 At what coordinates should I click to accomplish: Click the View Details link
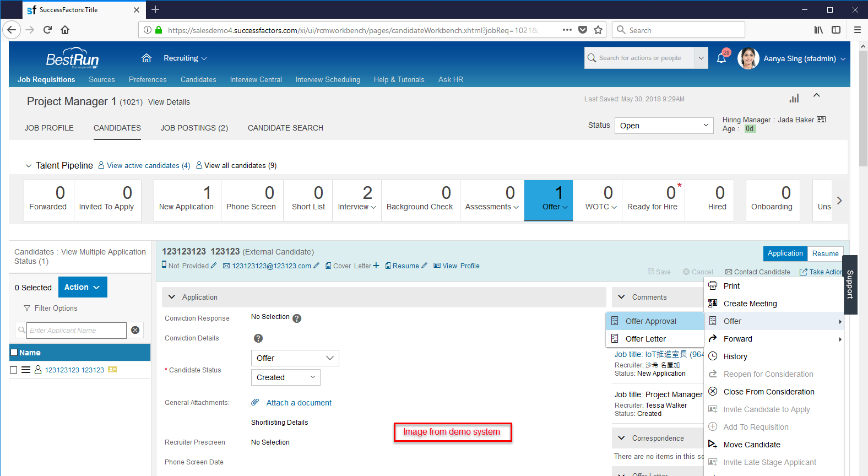pyautogui.click(x=169, y=102)
